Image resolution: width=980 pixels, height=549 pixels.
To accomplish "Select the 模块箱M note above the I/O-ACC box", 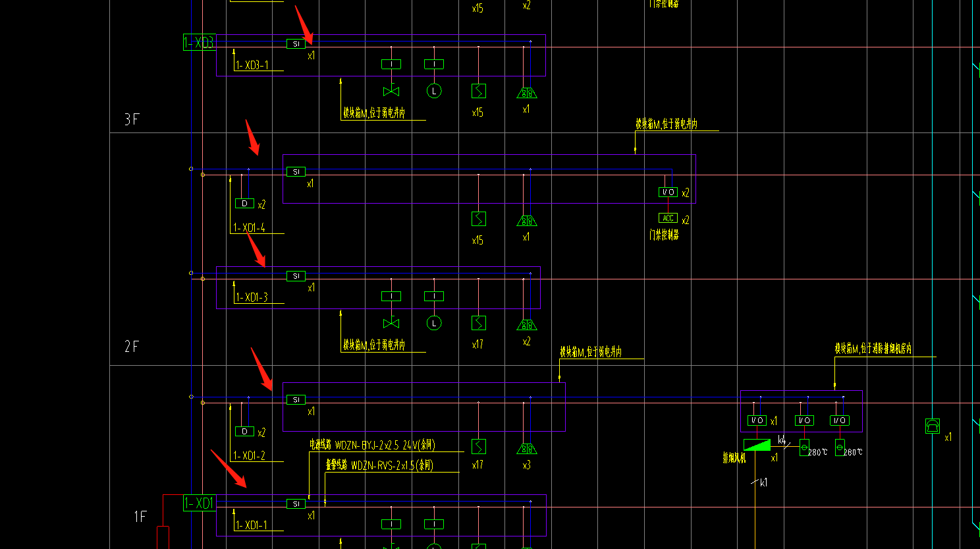I will (667, 124).
